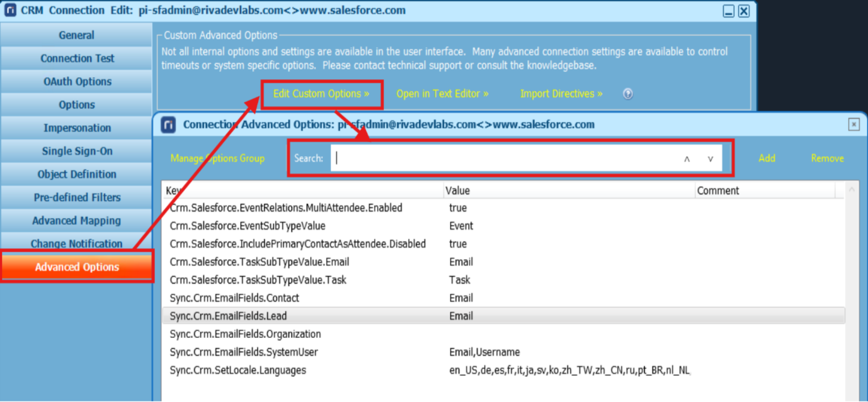Click the Event value of EventSubTypeValue

[x=461, y=226]
